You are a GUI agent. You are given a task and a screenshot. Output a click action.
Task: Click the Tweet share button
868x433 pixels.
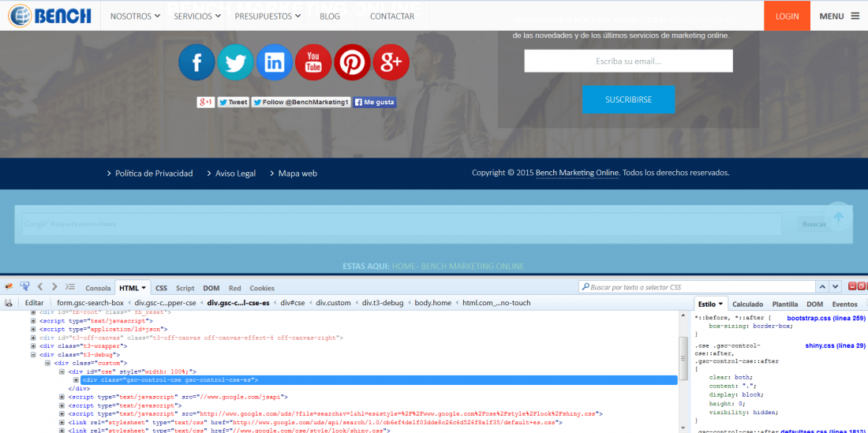coord(233,103)
